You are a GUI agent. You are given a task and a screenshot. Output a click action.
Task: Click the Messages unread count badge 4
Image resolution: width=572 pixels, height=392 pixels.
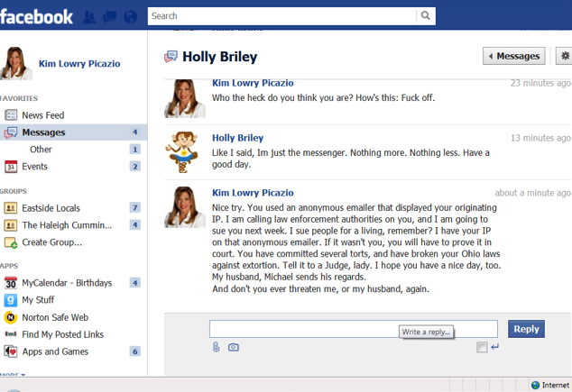pos(135,132)
